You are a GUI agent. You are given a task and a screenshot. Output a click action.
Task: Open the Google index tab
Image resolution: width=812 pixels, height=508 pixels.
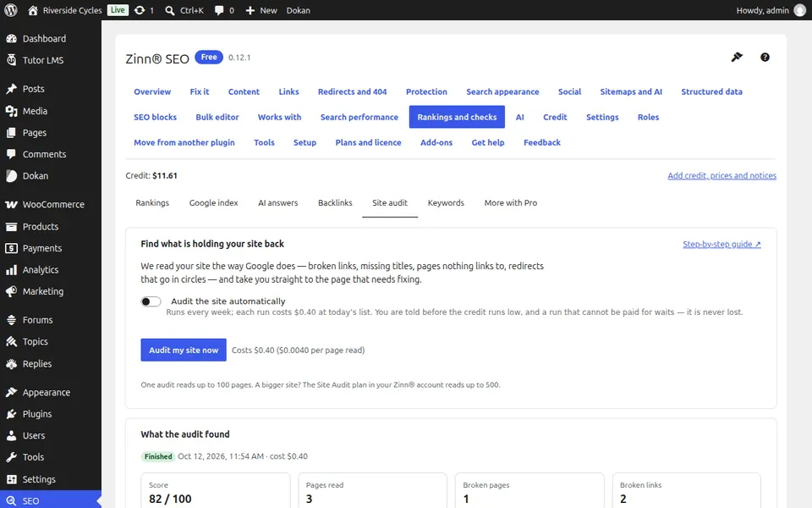tap(213, 202)
